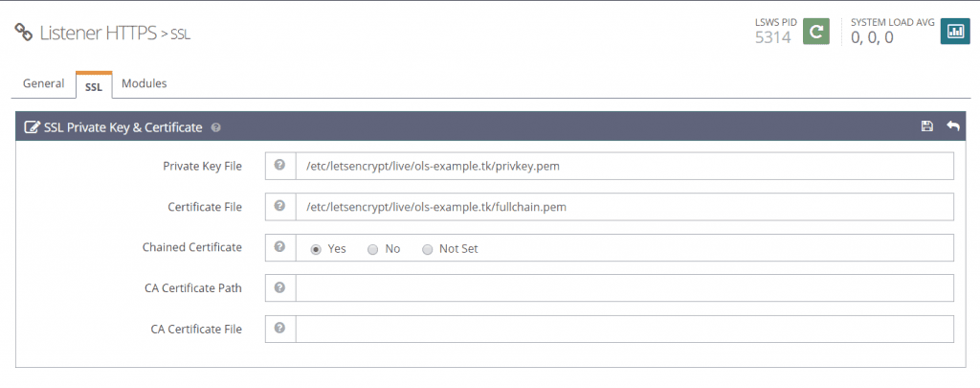
Task: Click the green graceful restart icon
Action: coord(815,32)
